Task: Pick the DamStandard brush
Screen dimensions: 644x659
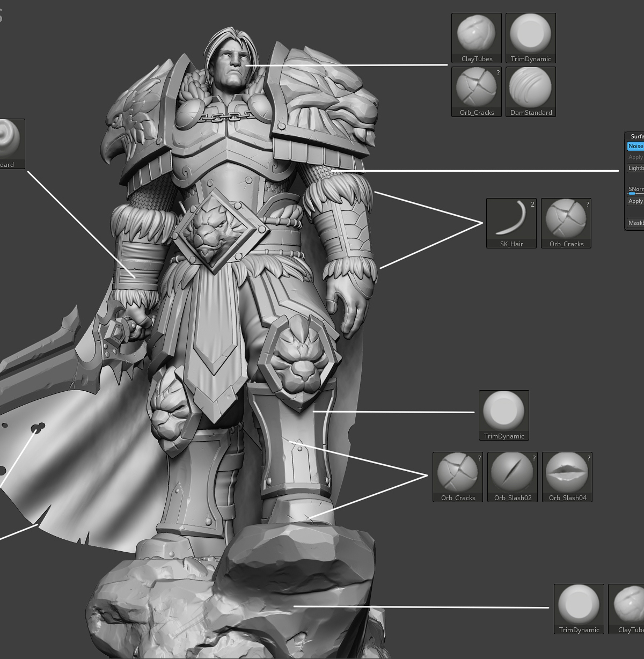Action: [531, 92]
